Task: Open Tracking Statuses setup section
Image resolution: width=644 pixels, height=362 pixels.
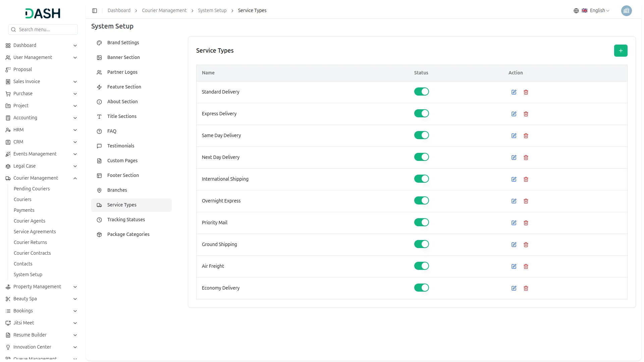Action: pos(126,220)
